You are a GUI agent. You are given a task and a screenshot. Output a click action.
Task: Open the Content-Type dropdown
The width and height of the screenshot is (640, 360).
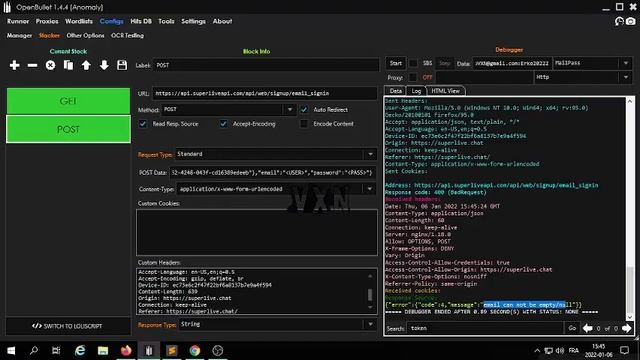click(x=370, y=189)
